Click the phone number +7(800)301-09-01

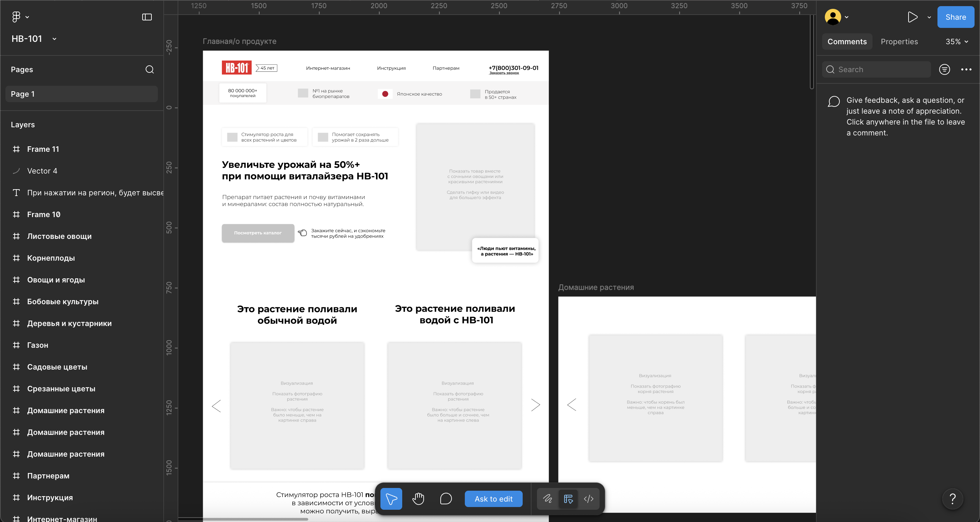513,68
